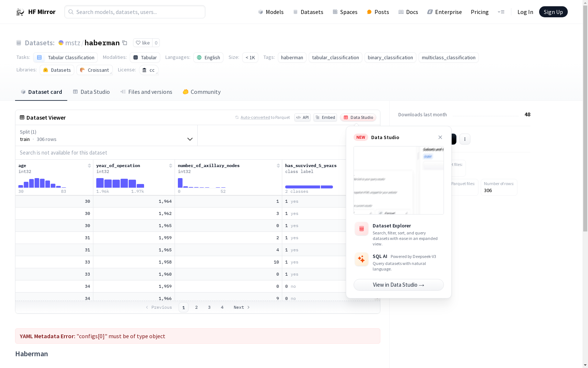
Task: Sort by number_of_axillary_nodes column
Action: pyautogui.click(x=278, y=166)
